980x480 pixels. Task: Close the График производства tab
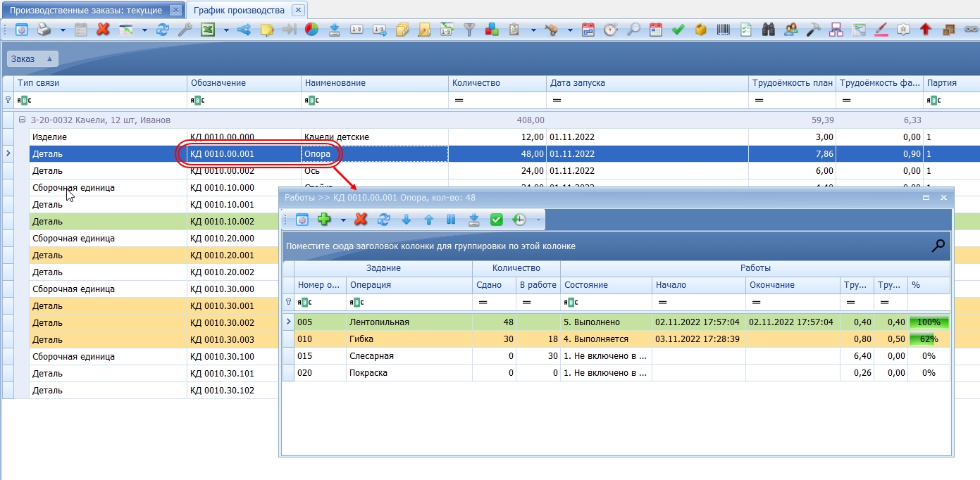[x=299, y=11]
